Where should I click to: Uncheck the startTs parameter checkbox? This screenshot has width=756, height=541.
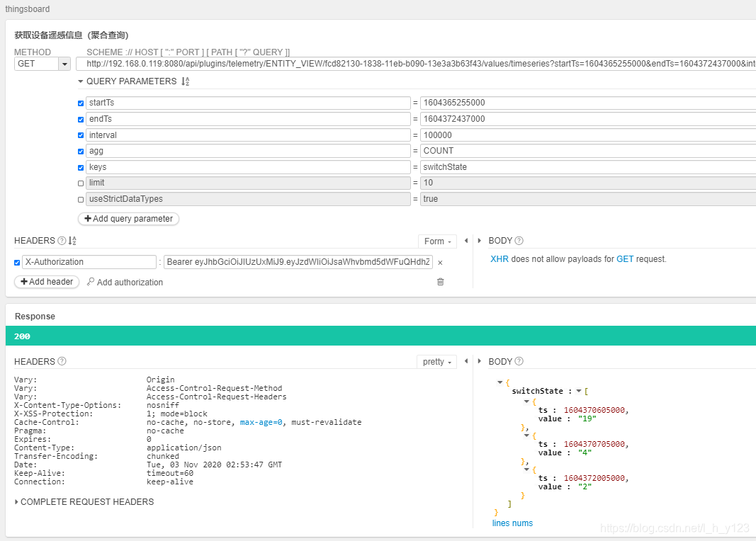81,103
